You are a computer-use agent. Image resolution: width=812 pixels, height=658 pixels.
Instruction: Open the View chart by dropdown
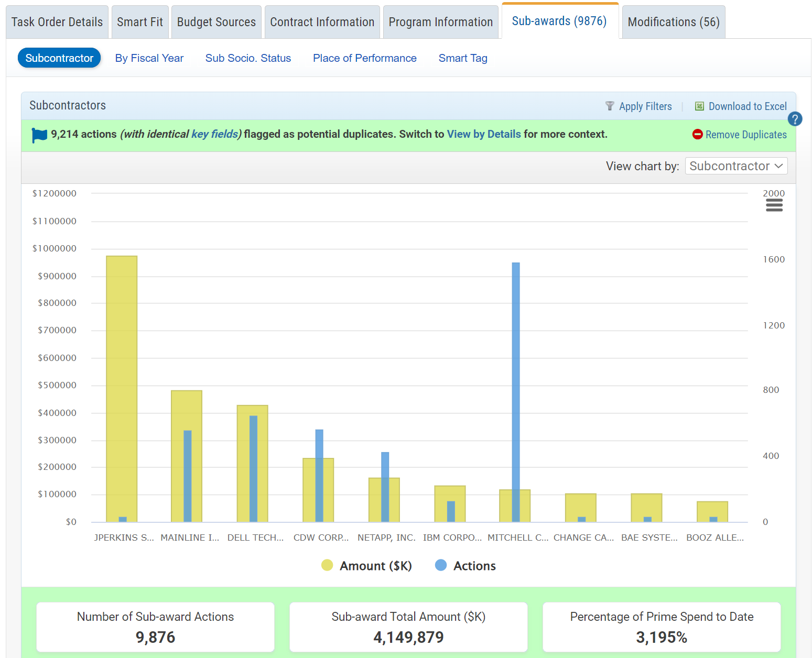(x=735, y=166)
